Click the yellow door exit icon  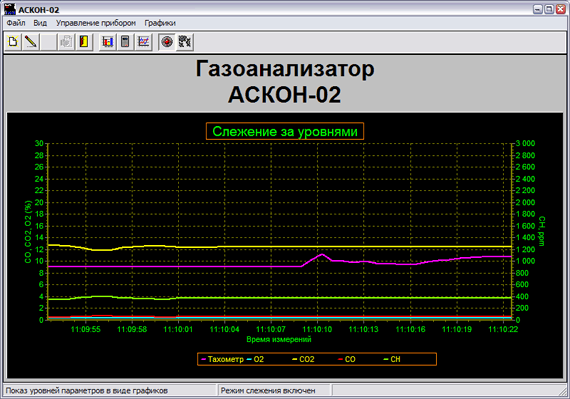(84, 42)
